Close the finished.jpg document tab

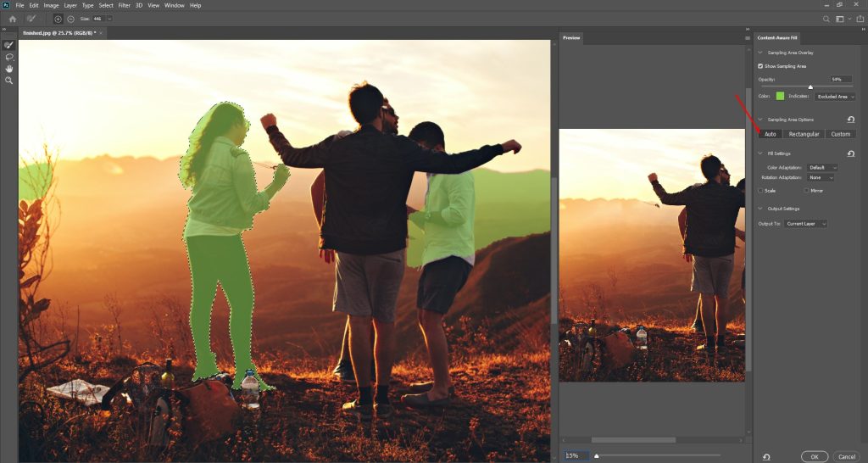pos(101,33)
